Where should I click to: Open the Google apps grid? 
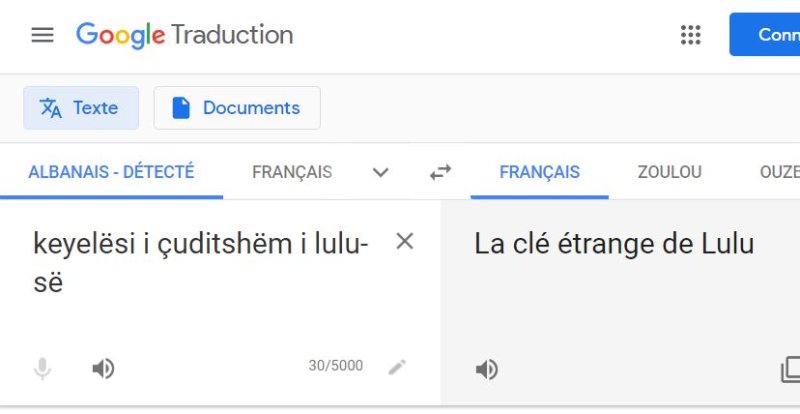(690, 35)
